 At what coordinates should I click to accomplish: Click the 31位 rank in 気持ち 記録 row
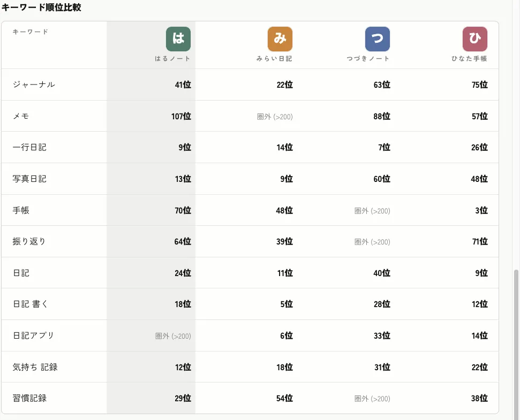(x=382, y=367)
